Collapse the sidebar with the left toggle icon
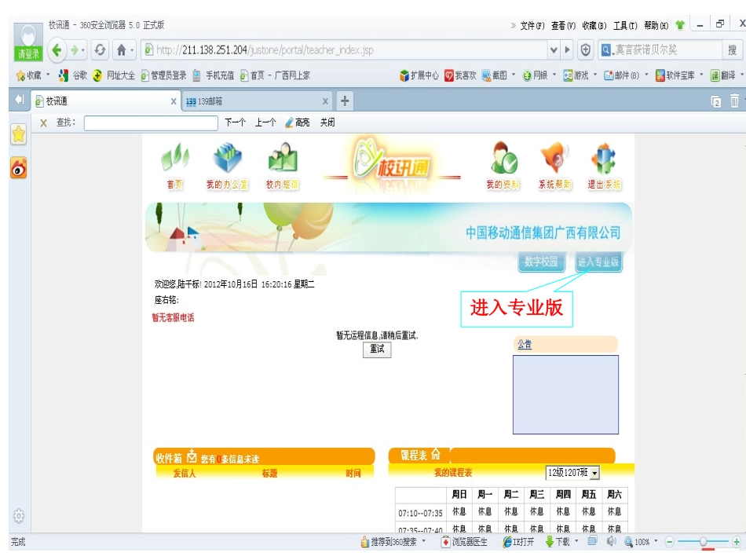 pos(19,100)
